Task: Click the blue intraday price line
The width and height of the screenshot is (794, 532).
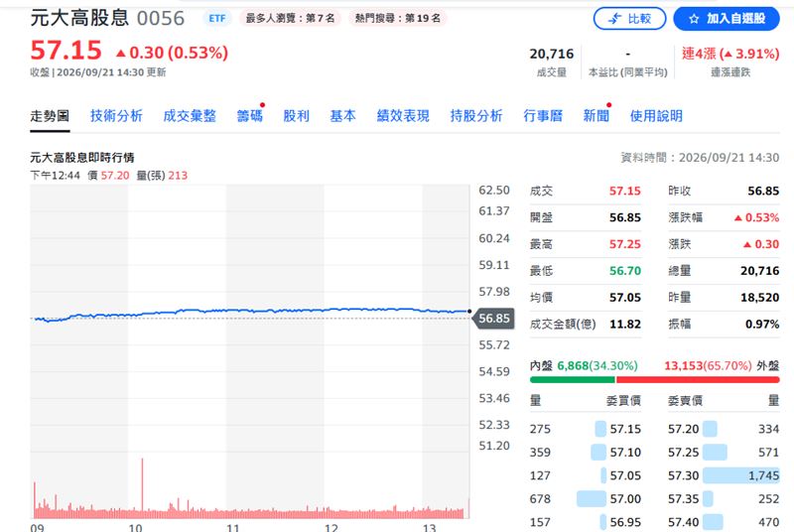Action: tap(252, 311)
